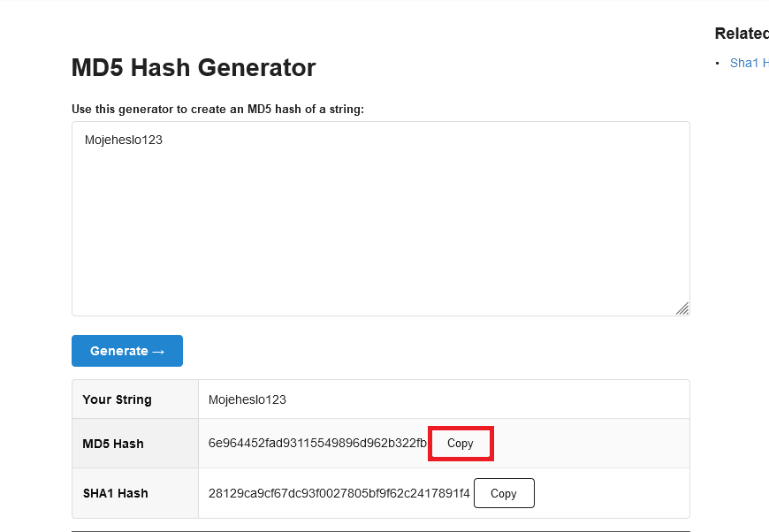Copy the SHA1 hash value

tap(504, 493)
